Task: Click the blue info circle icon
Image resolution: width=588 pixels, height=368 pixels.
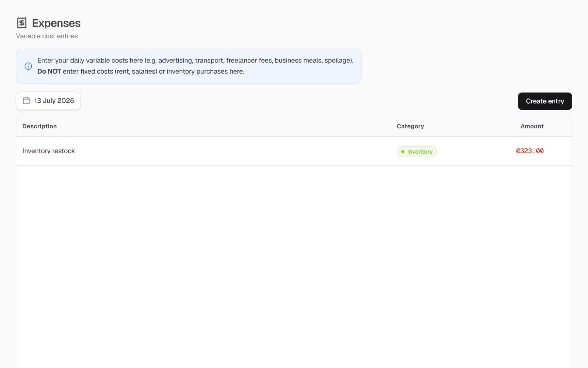Action: click(x=28, y=66)
